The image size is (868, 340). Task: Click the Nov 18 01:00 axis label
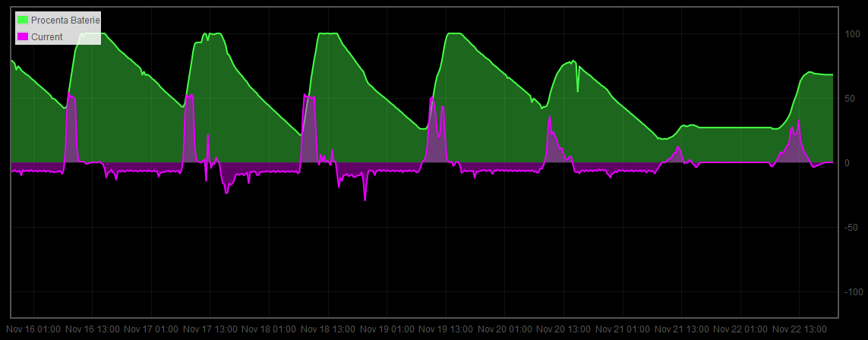click(269, 329)
